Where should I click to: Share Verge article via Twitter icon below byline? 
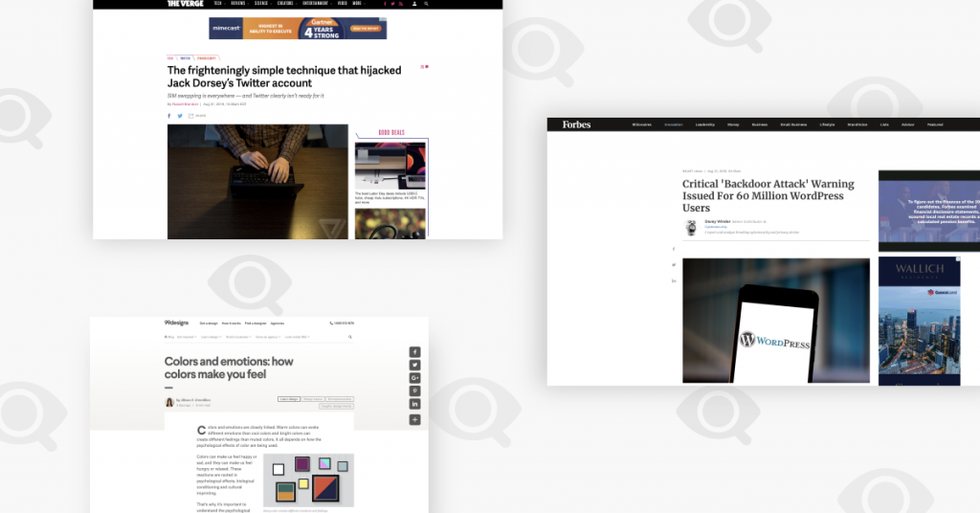point(180,116)
